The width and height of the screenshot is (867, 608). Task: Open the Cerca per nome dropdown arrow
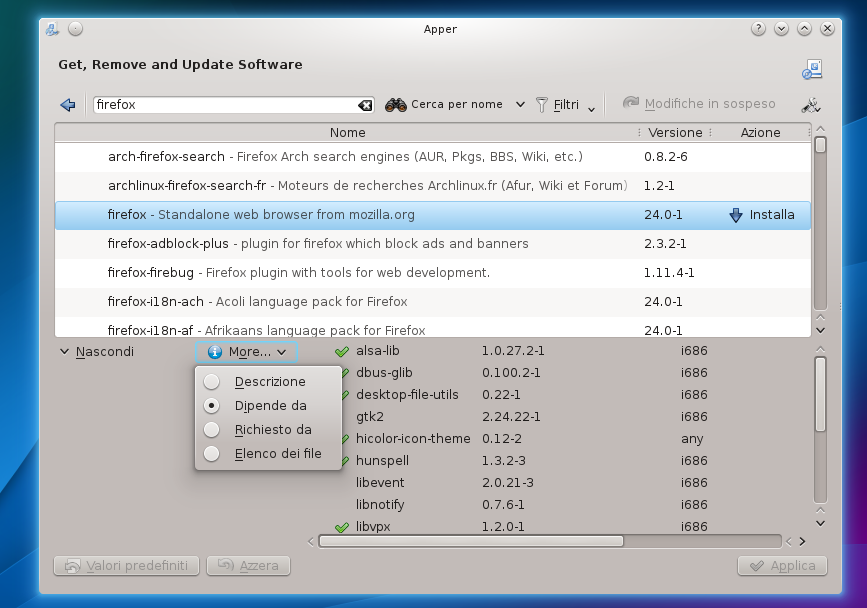pyautogui.click(x=520, y=104)
